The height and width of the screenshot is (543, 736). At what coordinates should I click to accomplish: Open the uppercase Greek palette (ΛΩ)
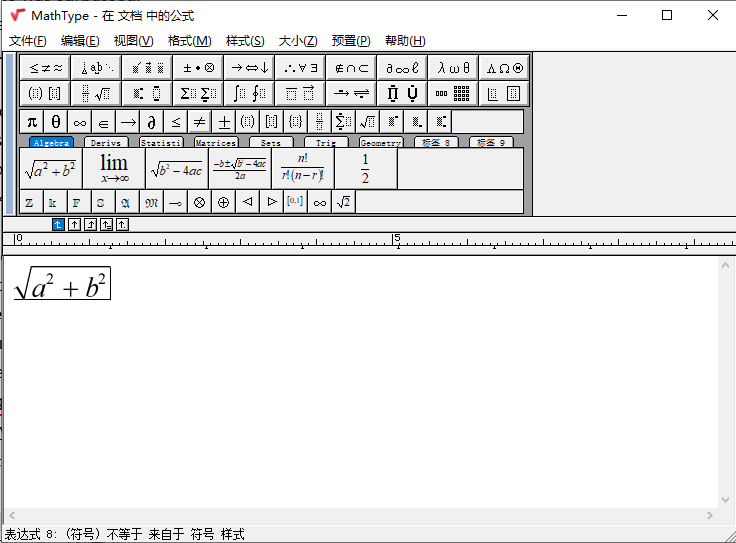(x=505, y=68)
